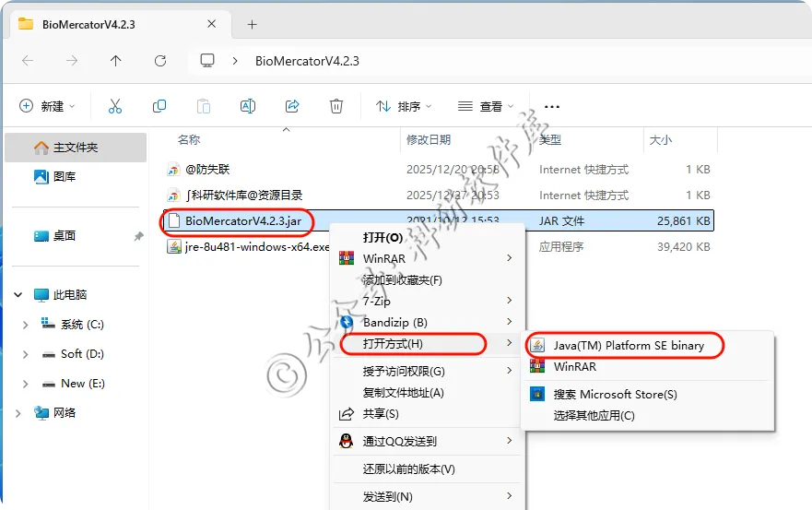Collapse the 此电脑 tree node
The width and height of the screenshot is (812, 510).
point(18,295)
